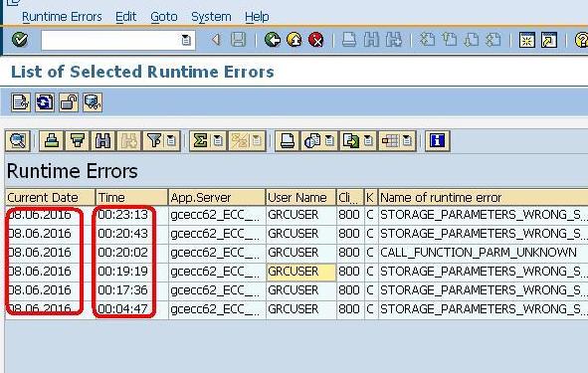The image size is (588, 373).
Task: Open the System menu
Action: 211,17
